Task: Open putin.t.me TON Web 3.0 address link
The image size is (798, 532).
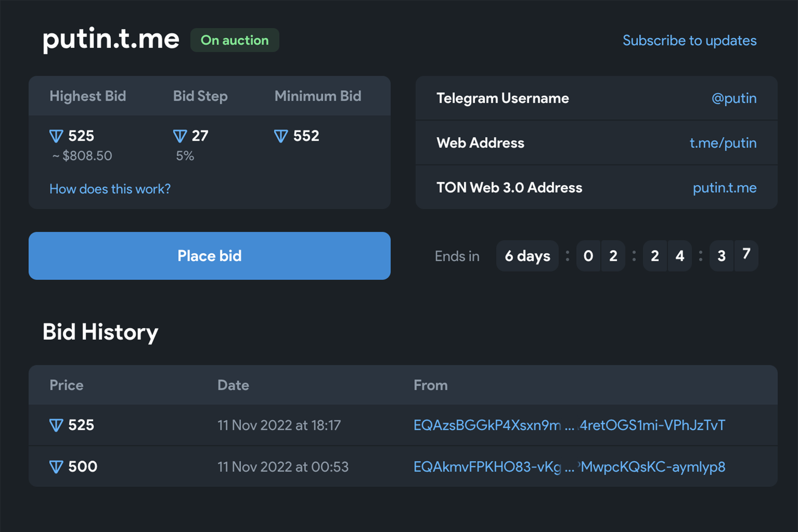Action: [725, 188]
